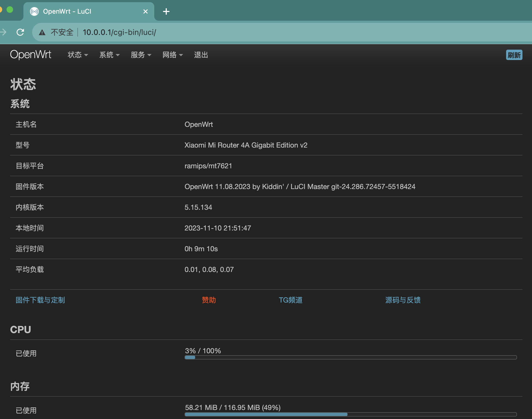Viewport: 532px width, 419px height.
Task: Click the firmware version text
Action: (300, 187)
